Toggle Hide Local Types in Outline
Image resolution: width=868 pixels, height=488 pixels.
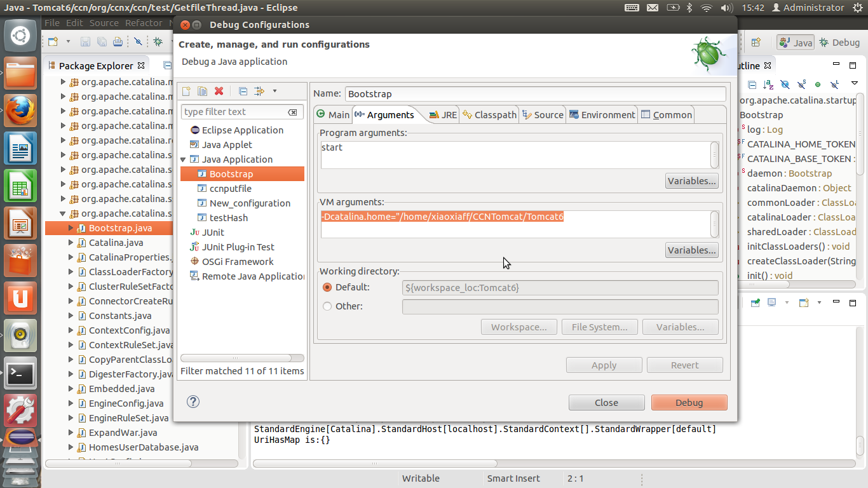tap(834, 85)
